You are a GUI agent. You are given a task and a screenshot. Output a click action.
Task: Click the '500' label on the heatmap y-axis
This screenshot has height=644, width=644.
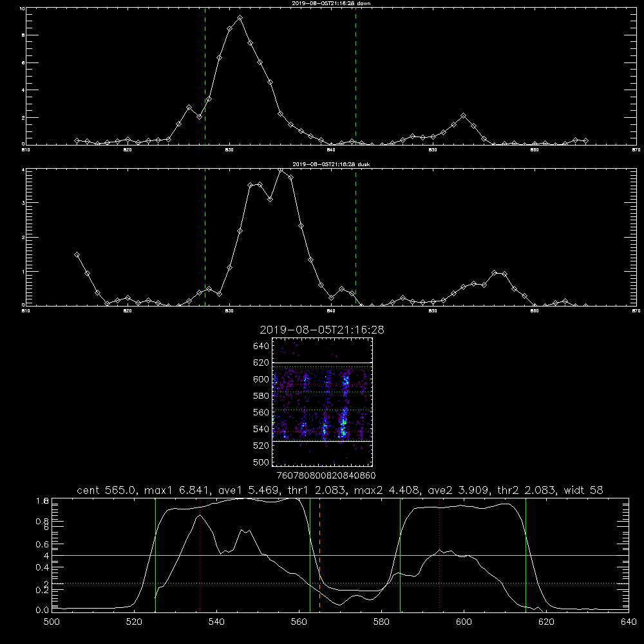pyautogui.click(x=261, y=462)
